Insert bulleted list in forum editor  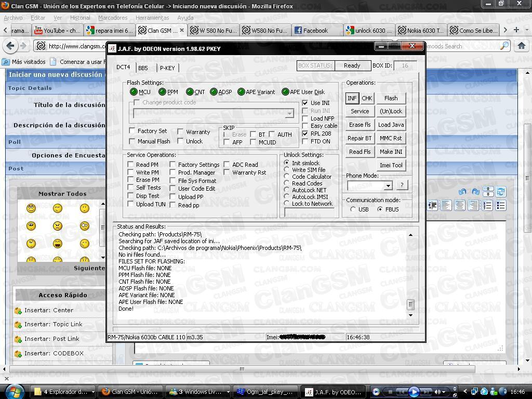(x=501, y=206)
